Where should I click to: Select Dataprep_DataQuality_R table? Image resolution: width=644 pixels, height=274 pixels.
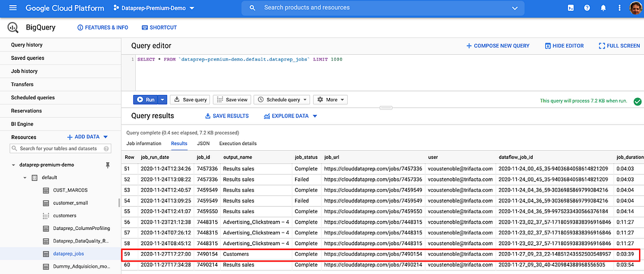[x=80, y=241]
